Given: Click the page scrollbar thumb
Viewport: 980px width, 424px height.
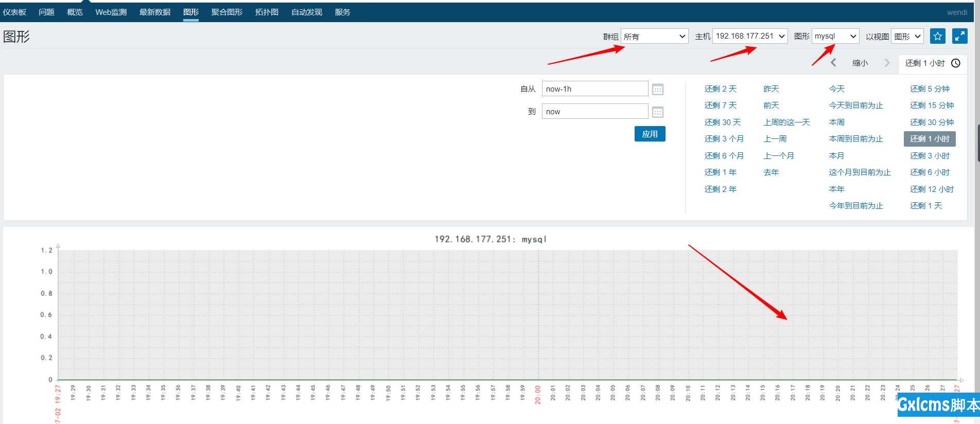Looking at the screenshot, I should [978, 143].
